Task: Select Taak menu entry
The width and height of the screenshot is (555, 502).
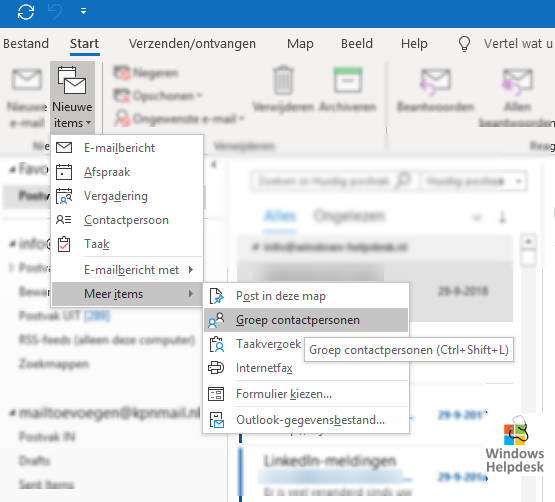Action: (x=127, y=244)
